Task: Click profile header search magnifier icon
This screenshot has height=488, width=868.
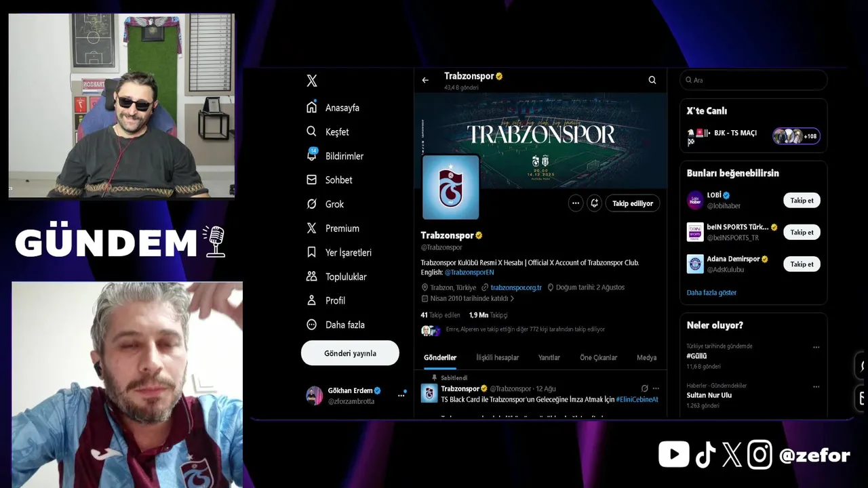Action: 652,80
